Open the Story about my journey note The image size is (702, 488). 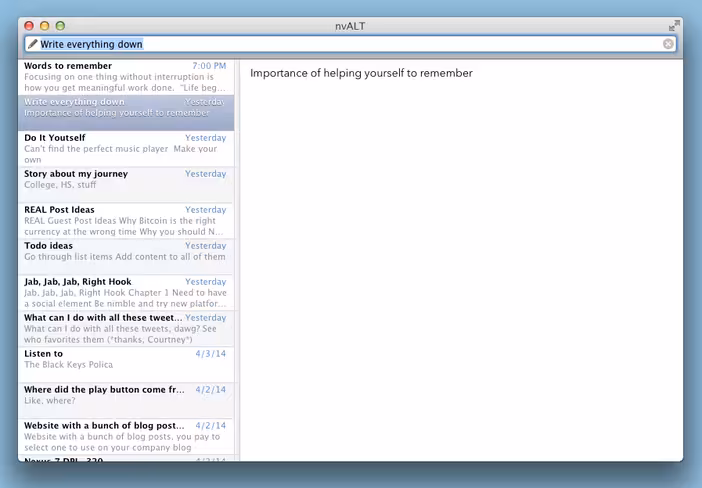pos(126,185)
